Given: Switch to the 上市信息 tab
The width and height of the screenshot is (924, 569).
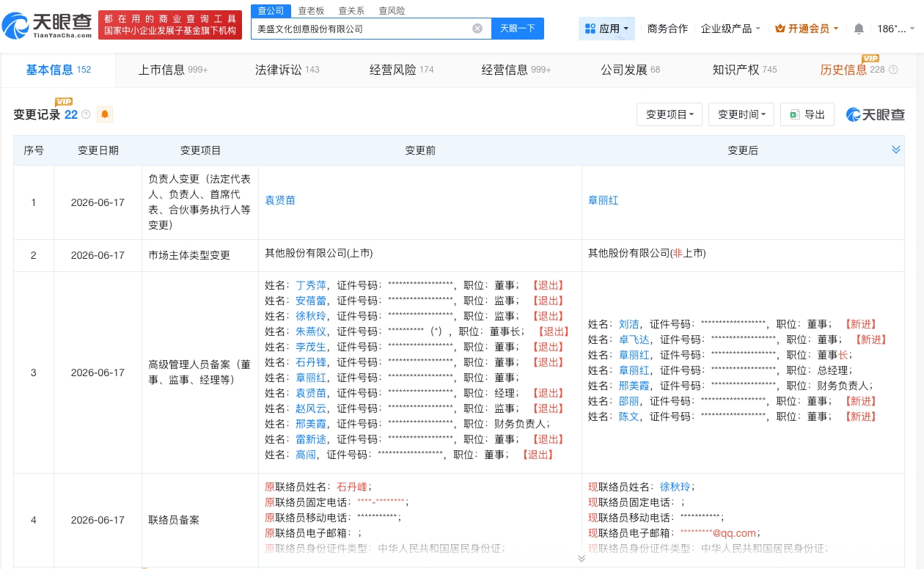Looking at the screenshot, I should point(173,70).
